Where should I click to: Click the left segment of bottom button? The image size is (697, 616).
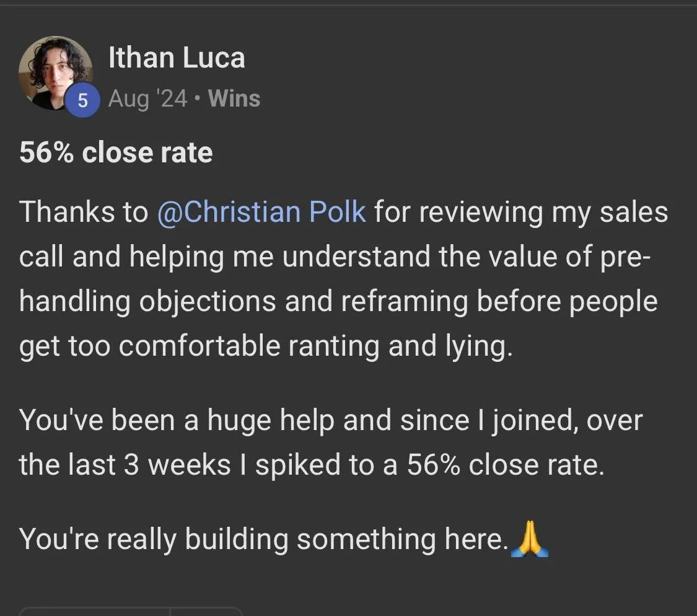94,612
